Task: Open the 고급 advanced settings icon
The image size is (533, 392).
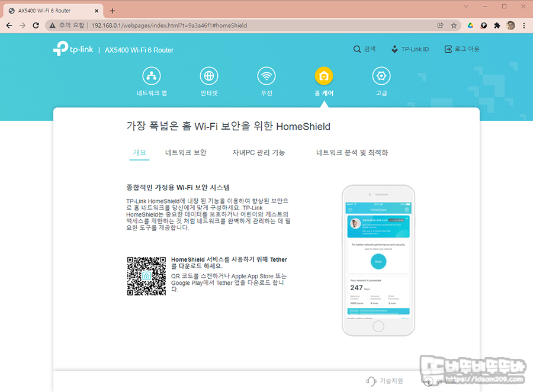Action: [x=381, y=76]
